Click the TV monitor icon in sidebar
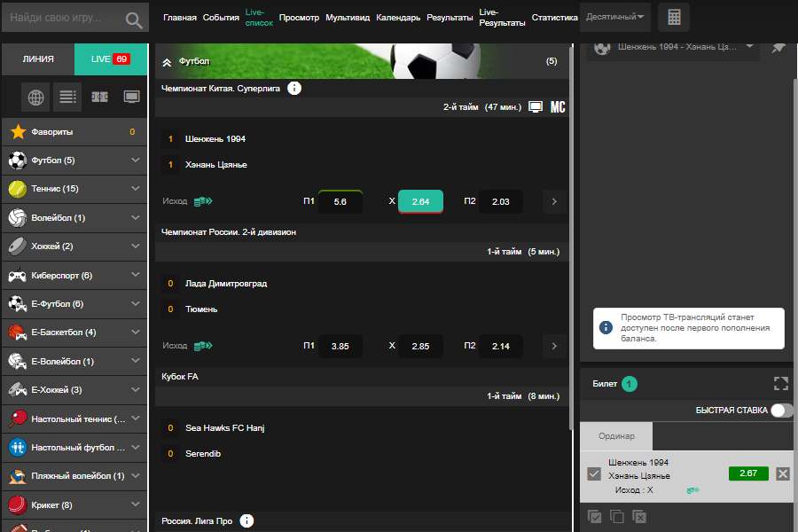The image size is (798, 532). tap(131, 97)
